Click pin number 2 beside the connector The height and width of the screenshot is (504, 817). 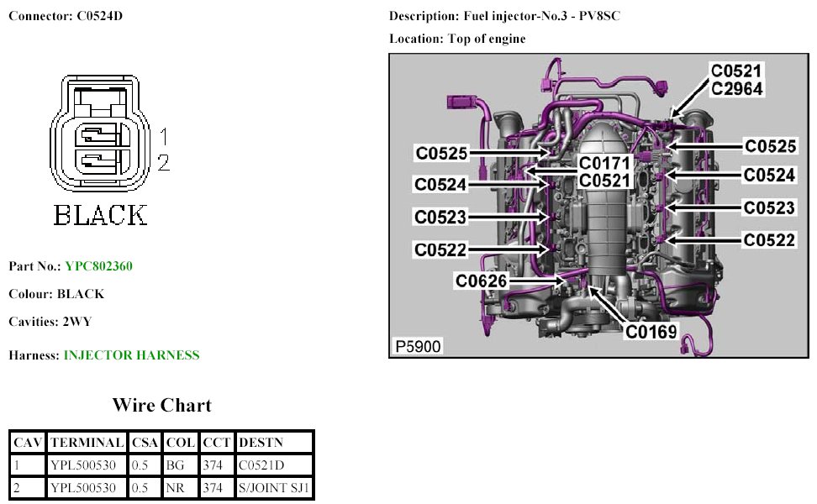(164, 163)
